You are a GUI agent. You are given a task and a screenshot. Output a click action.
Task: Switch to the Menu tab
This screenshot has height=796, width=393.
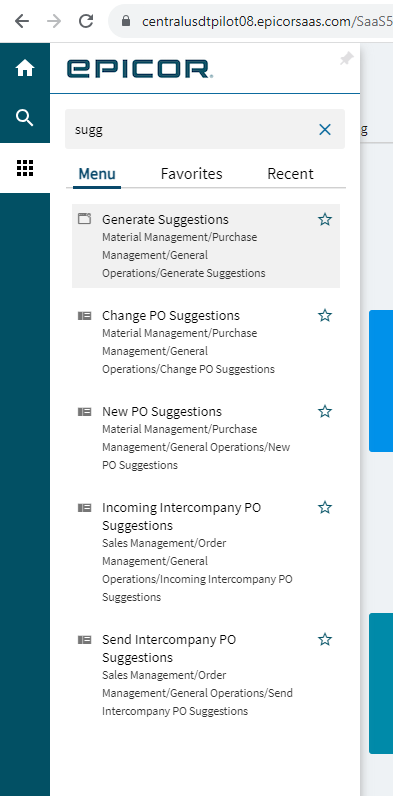tap(96, 174)
